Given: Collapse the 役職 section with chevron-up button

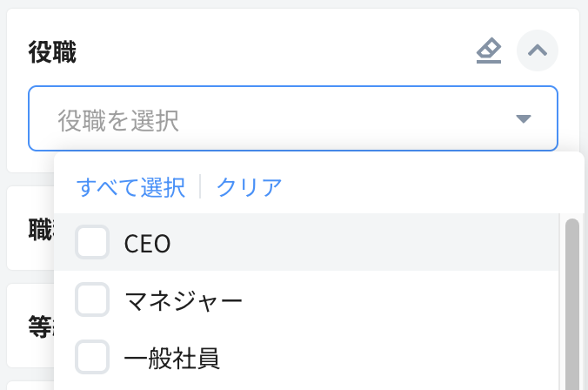Looking at the screenshot, I should (538, 51).
